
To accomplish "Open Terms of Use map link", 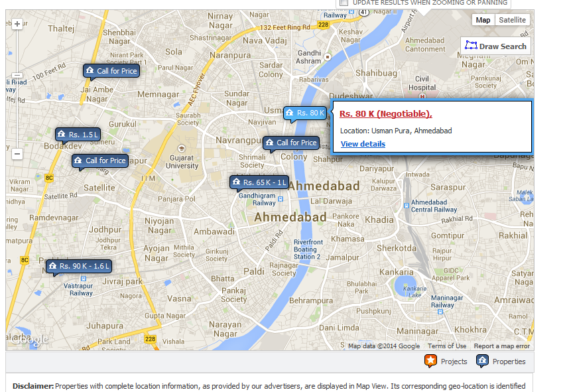I will point(447,346).
